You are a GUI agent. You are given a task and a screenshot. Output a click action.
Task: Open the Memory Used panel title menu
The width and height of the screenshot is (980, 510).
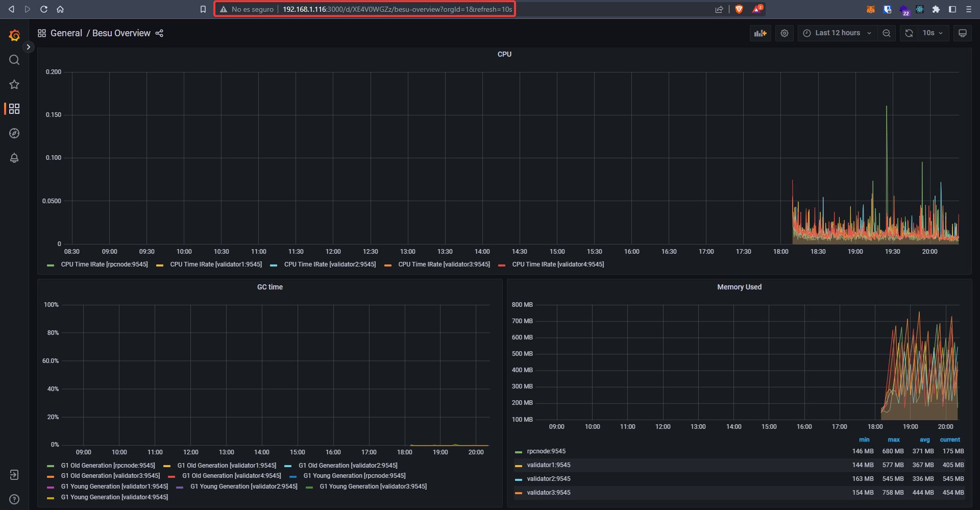tap(739, 287)
